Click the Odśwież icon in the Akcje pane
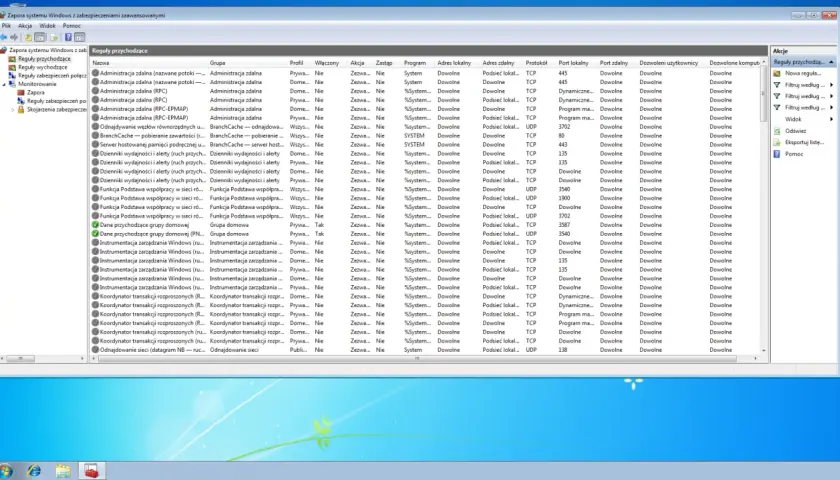This screenshot has height=480, width=840. pyautogui.click(x=777, y=131)
